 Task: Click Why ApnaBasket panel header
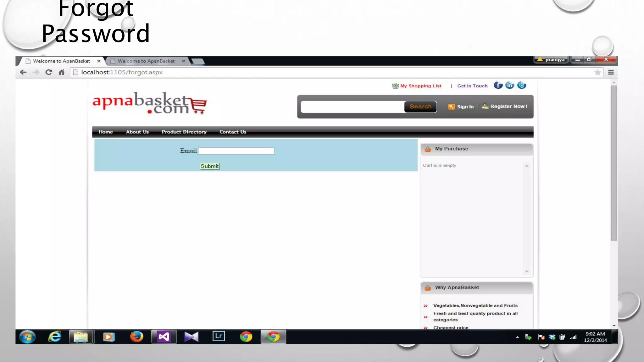476,288
